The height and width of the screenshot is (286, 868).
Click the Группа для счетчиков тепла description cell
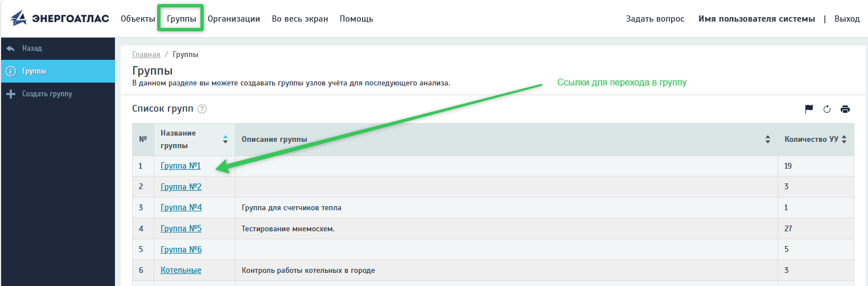[x=507, y=208]
